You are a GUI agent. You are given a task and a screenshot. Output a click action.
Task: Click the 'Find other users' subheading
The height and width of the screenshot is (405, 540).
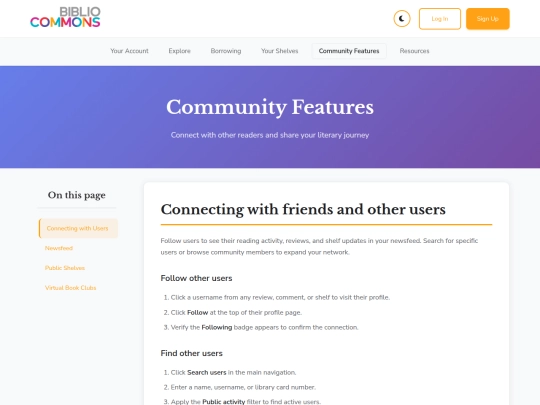191,353
